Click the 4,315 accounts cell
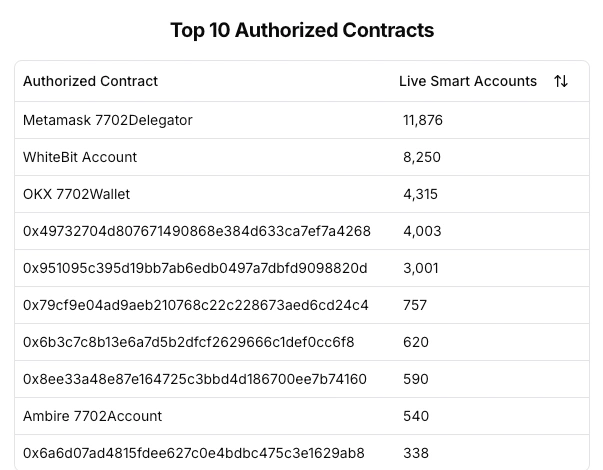The width and height of the screenshot is (603, 470). point(421,194)
